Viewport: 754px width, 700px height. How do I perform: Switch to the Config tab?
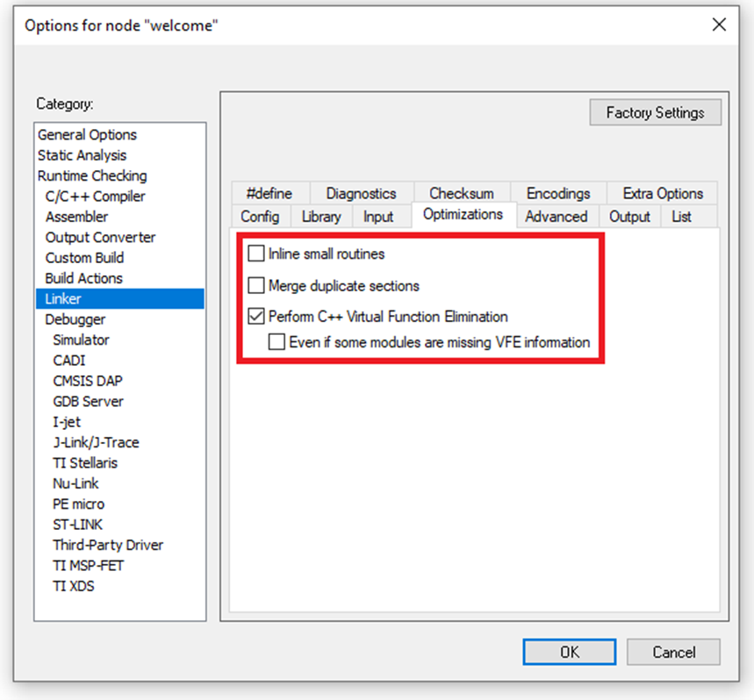(260, 217)
